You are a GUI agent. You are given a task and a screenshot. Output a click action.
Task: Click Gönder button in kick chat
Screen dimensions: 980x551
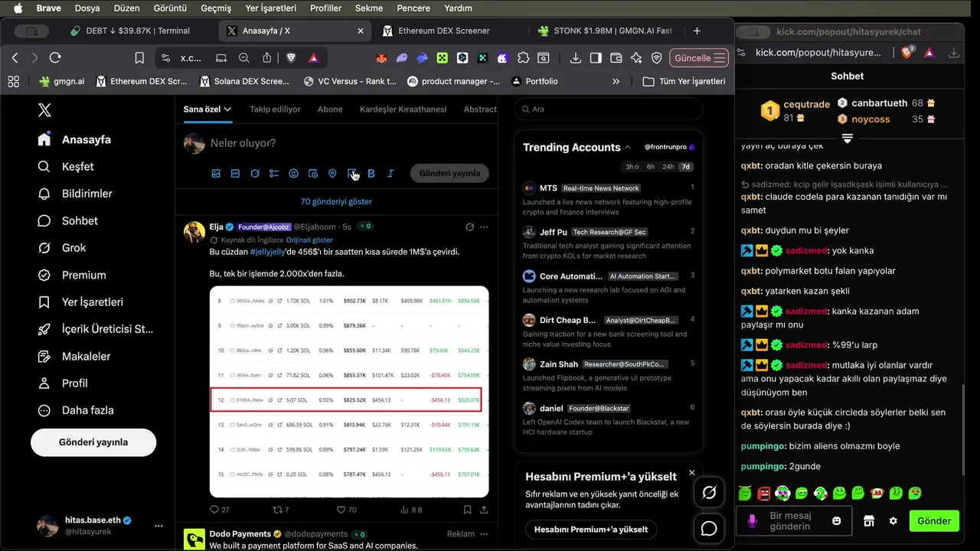point(934,520)
